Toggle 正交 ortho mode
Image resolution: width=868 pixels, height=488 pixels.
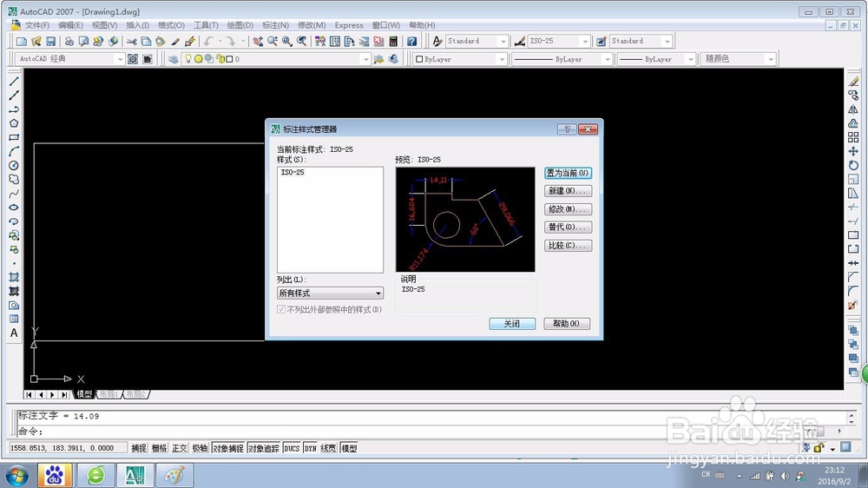[180, 448]
